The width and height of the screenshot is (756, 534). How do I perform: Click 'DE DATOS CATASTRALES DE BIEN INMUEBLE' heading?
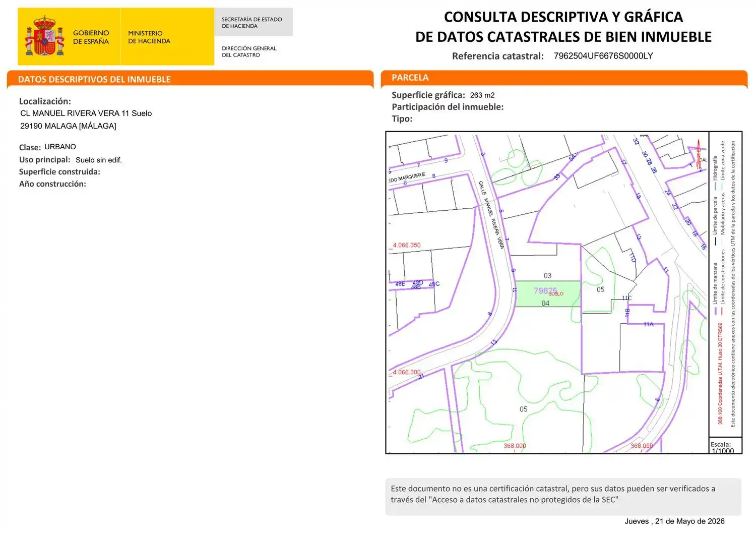pyautogui.click(x=563, y=37)
